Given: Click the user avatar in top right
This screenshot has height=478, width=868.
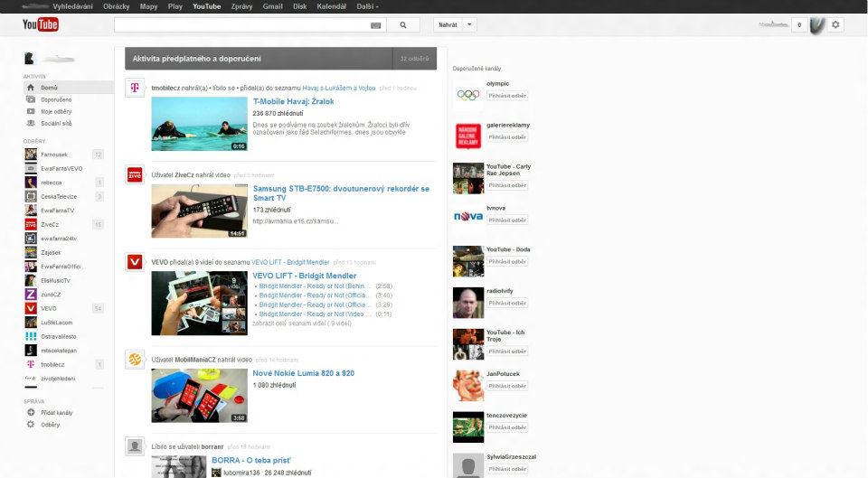Looking at the screenshot, I should (x=817, y=24).
